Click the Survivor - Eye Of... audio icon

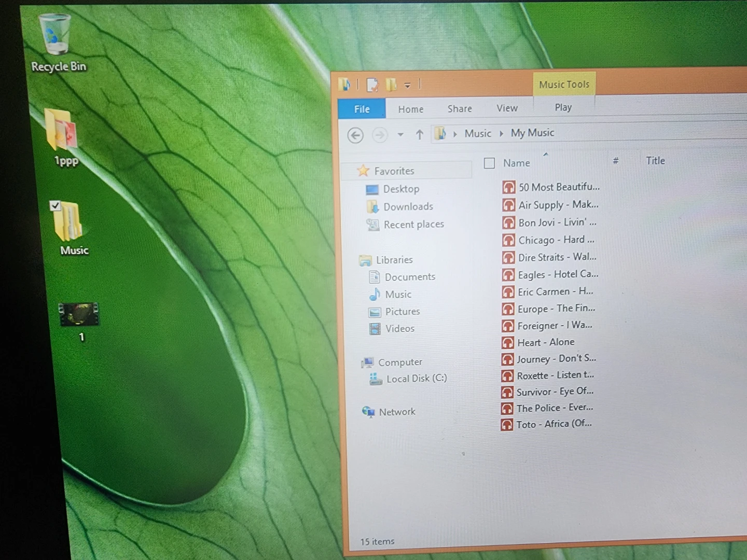point(507,392)
